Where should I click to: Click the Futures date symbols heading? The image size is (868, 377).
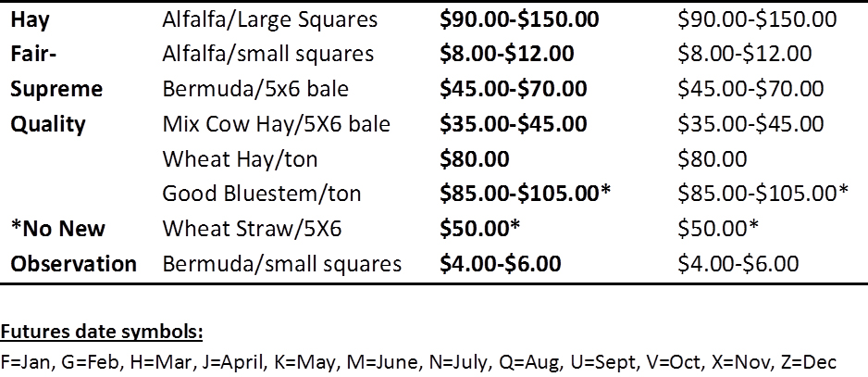pyautogui.click(x=102, y=333)
